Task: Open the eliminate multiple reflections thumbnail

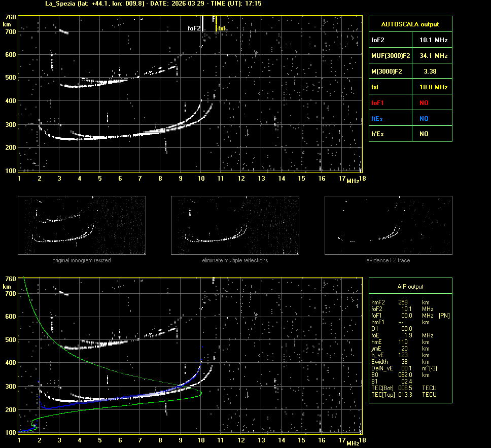Action: pos(235,225)
